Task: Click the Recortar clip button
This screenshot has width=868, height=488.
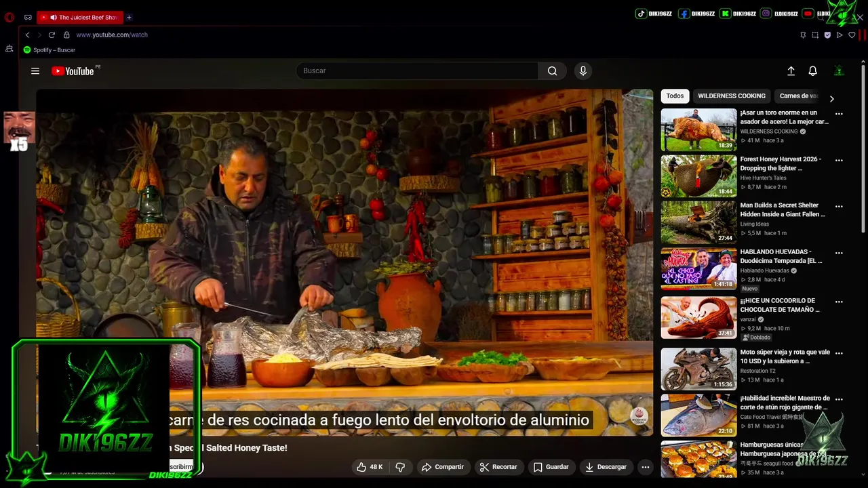Action: tap(498, 467)
